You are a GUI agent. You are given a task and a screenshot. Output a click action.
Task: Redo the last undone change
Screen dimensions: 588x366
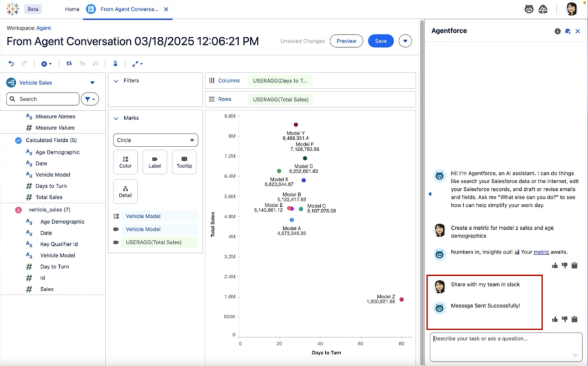tap(24, 64)
